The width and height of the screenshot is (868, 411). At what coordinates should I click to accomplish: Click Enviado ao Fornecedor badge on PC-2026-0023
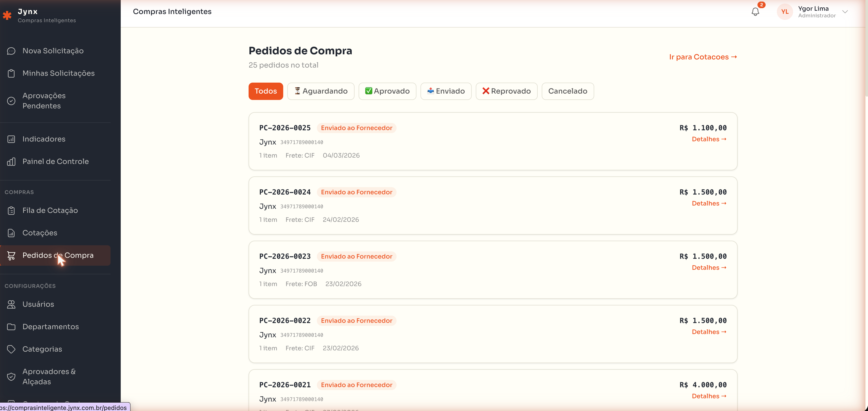(357, 256)
